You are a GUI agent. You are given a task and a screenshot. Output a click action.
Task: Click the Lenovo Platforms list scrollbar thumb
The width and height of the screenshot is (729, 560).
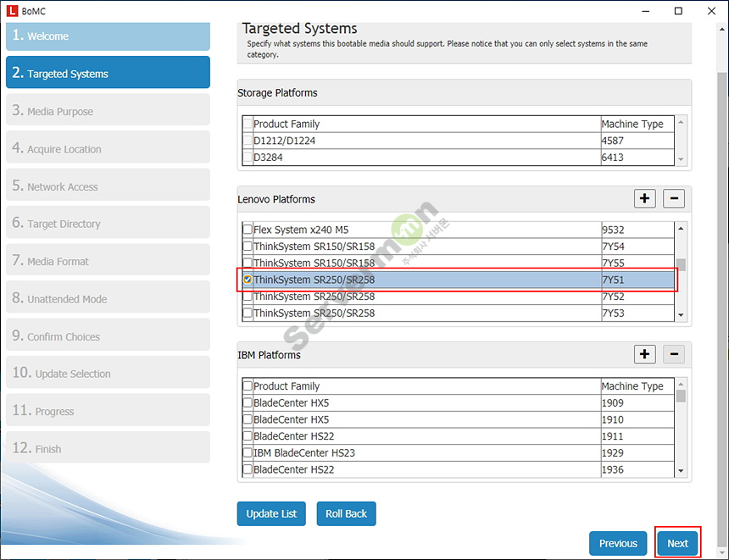(x=681, y=264)
